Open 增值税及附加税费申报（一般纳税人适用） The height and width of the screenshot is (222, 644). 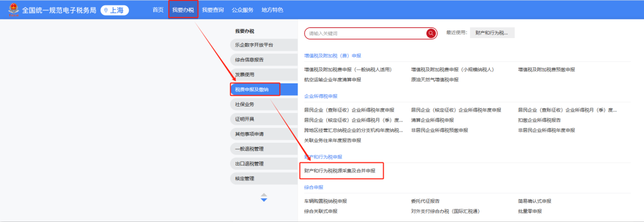[348, 70]
